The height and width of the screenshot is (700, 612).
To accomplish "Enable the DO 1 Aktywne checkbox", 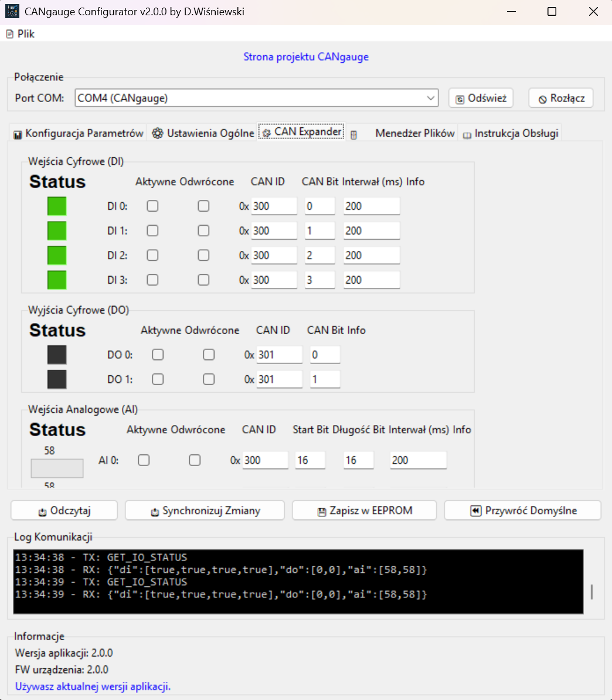I will point(158,379).
